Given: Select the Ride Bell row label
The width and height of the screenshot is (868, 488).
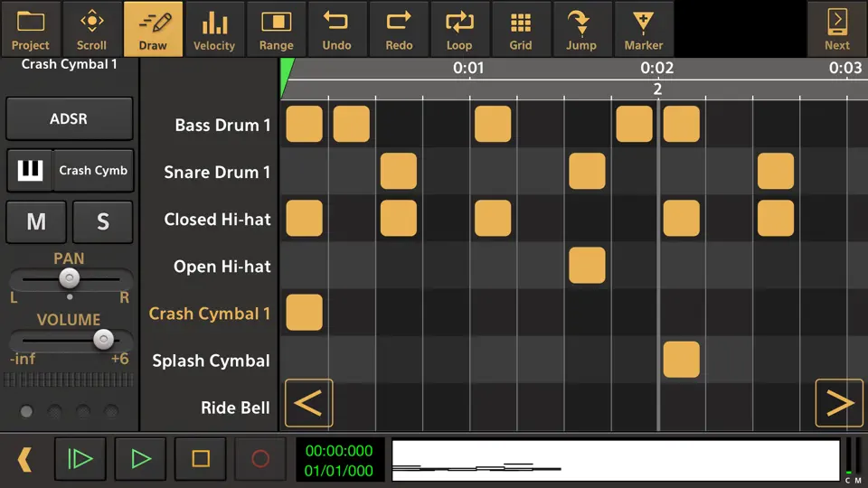Looking at the screenshot, I should (x=235, y=408).
